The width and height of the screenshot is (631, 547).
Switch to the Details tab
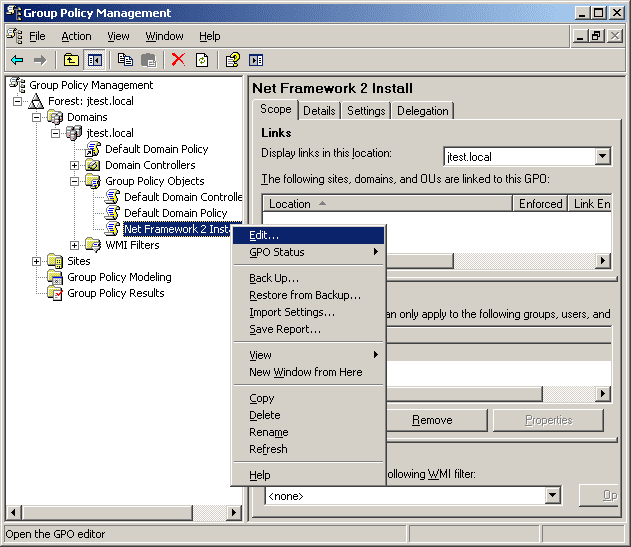[x=319, y=111]
